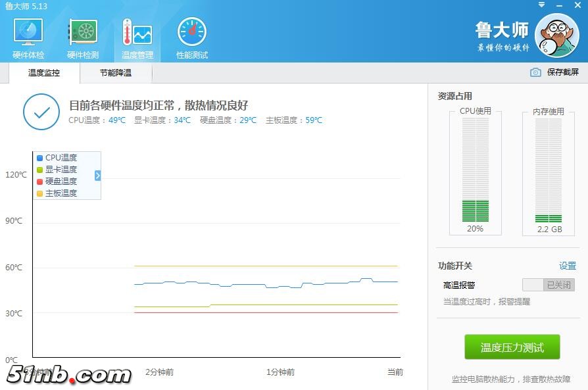This screenshot has width=588, height=390.
Task: Collapse the chart legend with arrow
Action: click(98, 176)
